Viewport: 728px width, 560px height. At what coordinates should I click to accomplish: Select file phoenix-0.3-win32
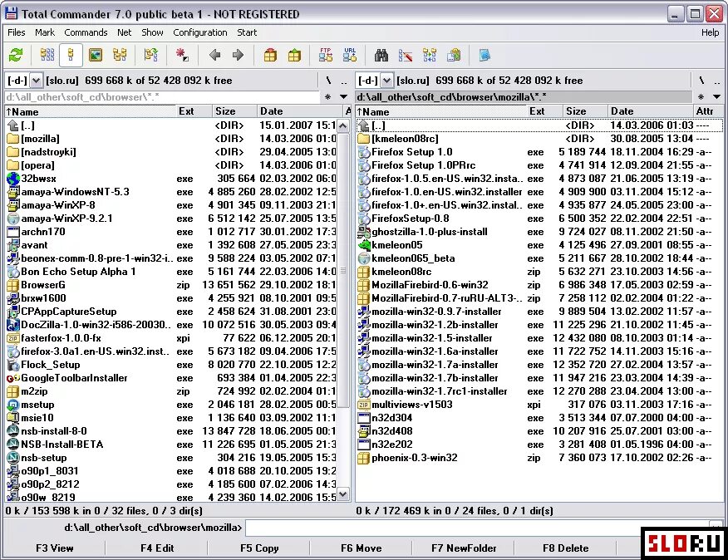[x=539, y=459]
